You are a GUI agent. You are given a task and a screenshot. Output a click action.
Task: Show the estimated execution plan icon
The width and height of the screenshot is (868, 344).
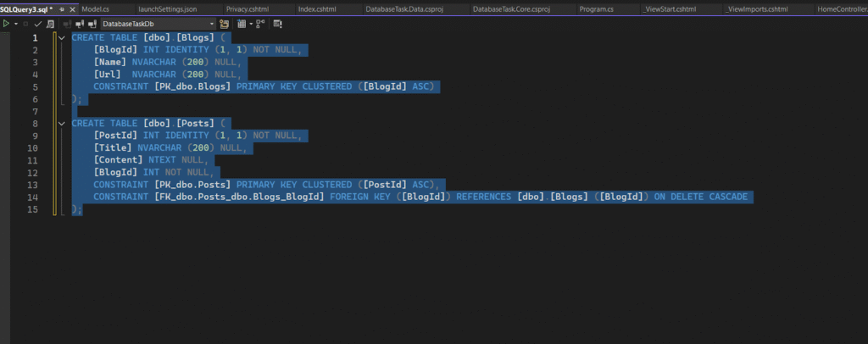(50, 24)
